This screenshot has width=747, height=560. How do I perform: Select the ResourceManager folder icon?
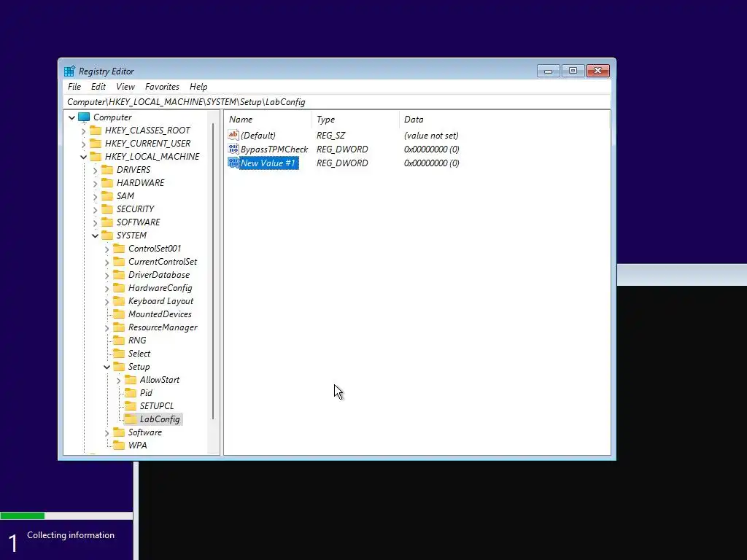pos(119,327)
